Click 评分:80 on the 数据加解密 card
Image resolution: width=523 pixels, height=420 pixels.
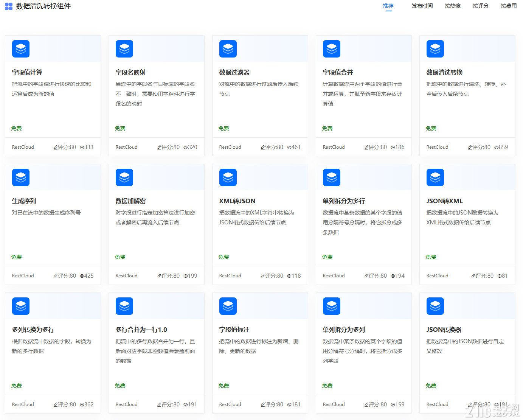pos(171,276)
